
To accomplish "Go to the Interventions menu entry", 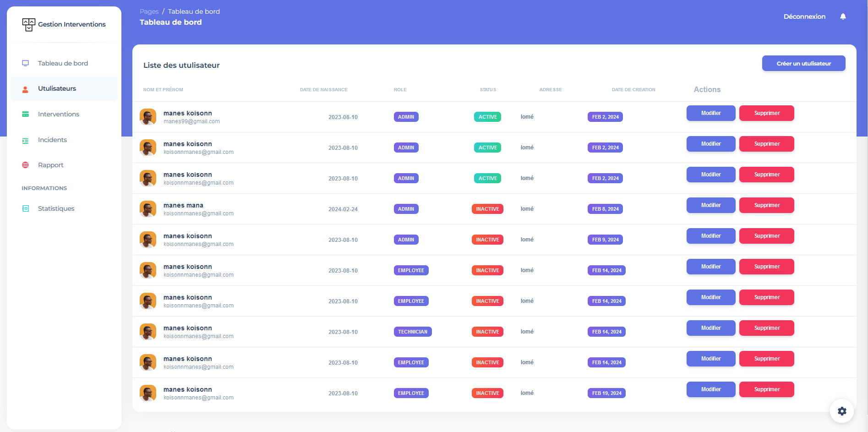I will pyautogui.click(x=58, y=114).
